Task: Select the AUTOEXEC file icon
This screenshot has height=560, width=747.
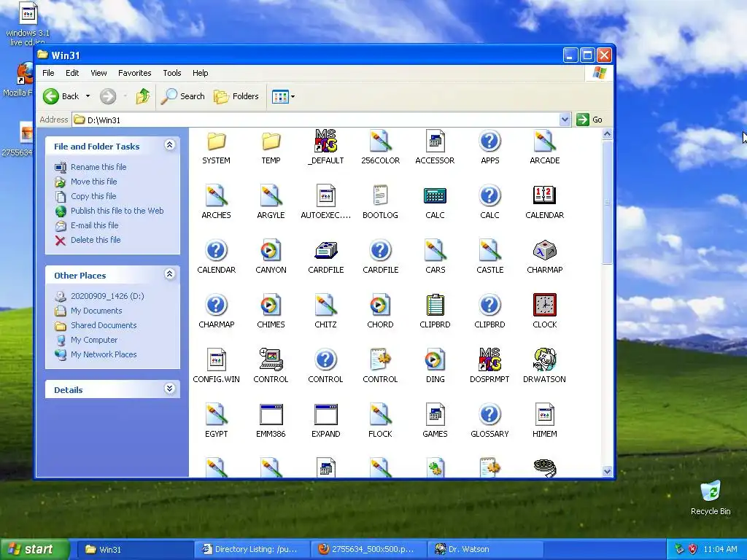Action: click(x=325, y=195)
